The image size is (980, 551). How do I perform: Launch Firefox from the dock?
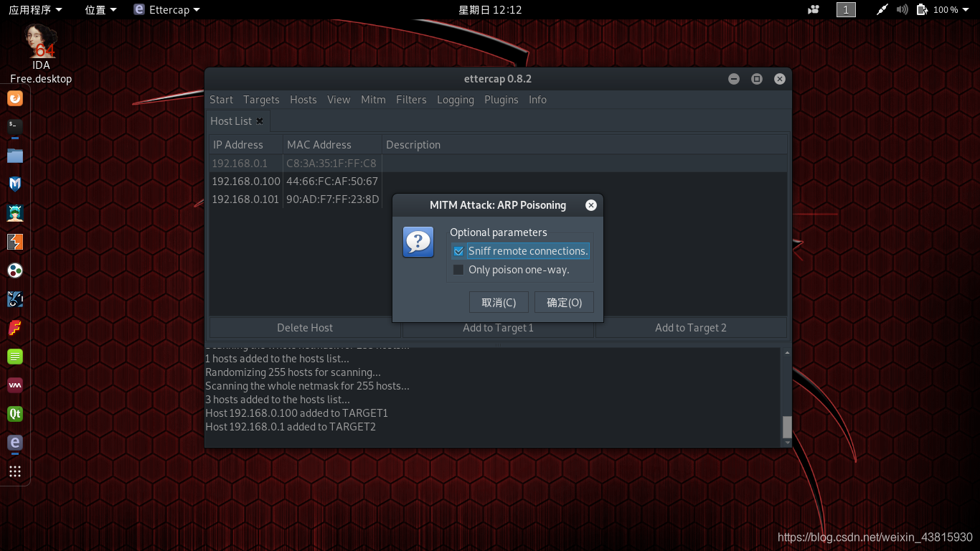(15, 98)
